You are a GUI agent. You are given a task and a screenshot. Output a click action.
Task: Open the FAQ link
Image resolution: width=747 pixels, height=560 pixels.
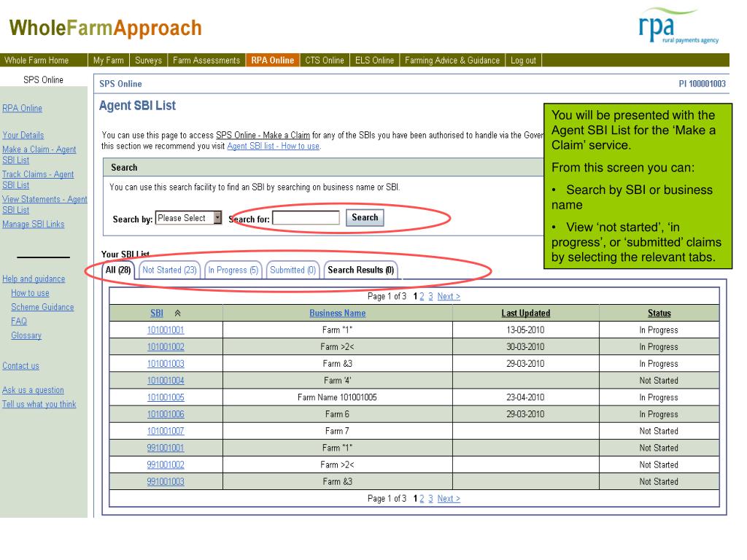click(x=19, y=322)
